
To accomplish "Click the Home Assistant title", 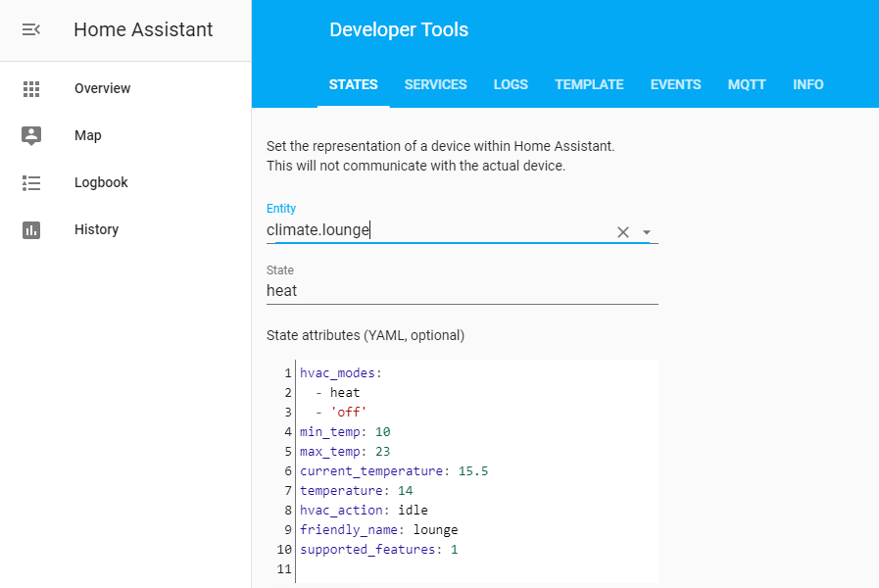I will point(143,29).
